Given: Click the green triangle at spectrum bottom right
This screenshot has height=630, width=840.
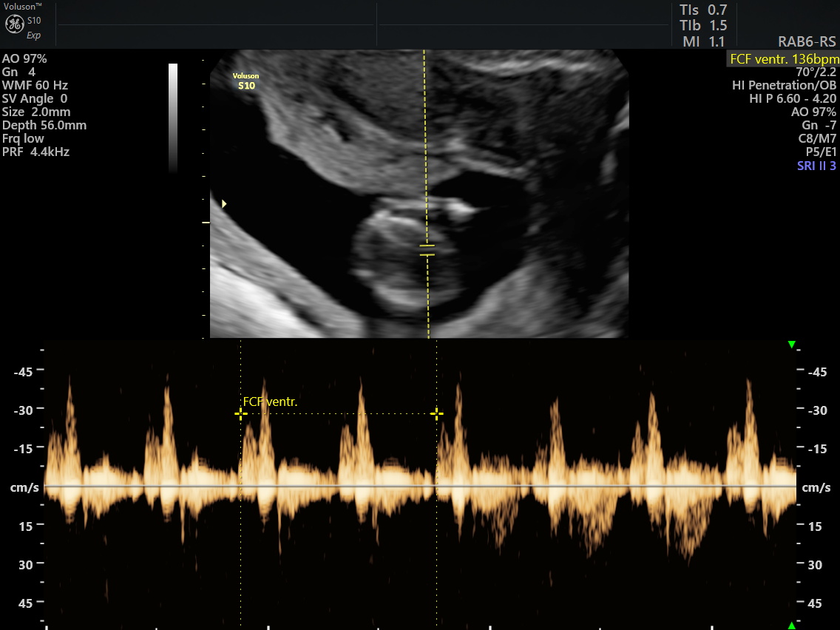Looking at the screenshot, I should click(x=792, y=626).
